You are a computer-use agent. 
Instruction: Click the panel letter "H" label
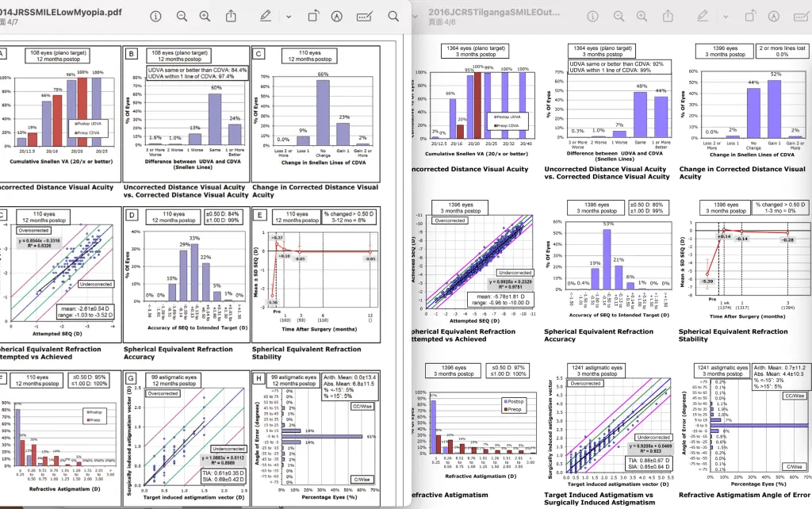pos(259,378)
